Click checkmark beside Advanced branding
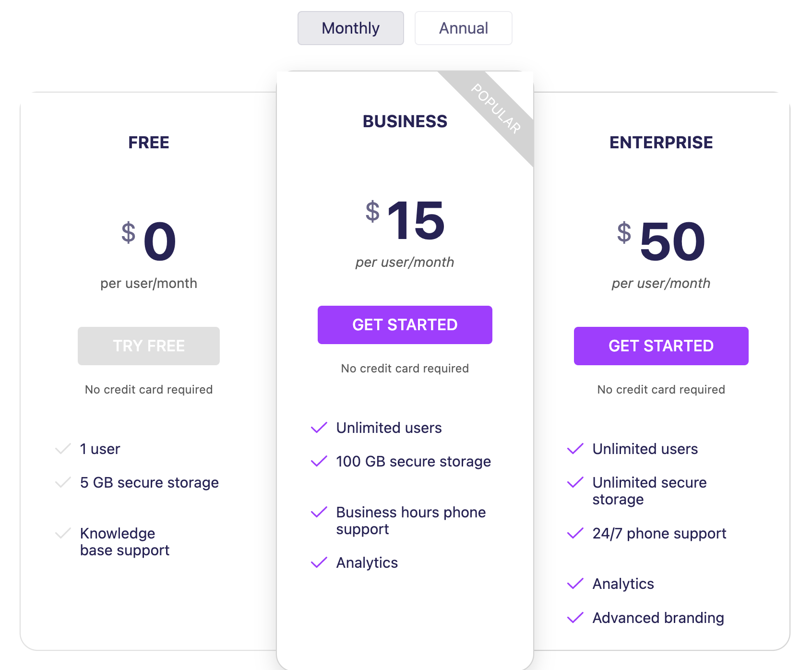 (x=575, y=618)
